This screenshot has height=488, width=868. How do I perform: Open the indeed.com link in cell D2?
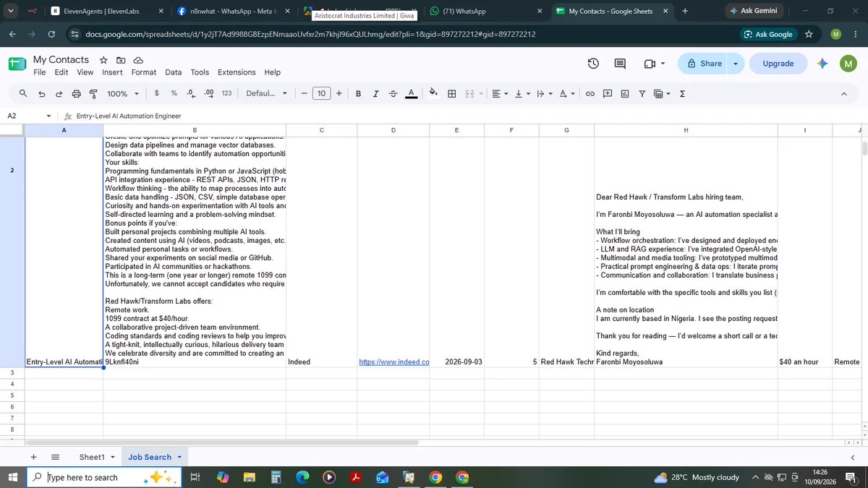(x=394, y=361)
